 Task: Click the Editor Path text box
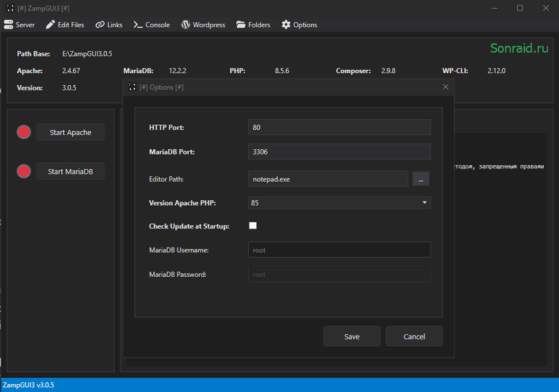[328, 179]
